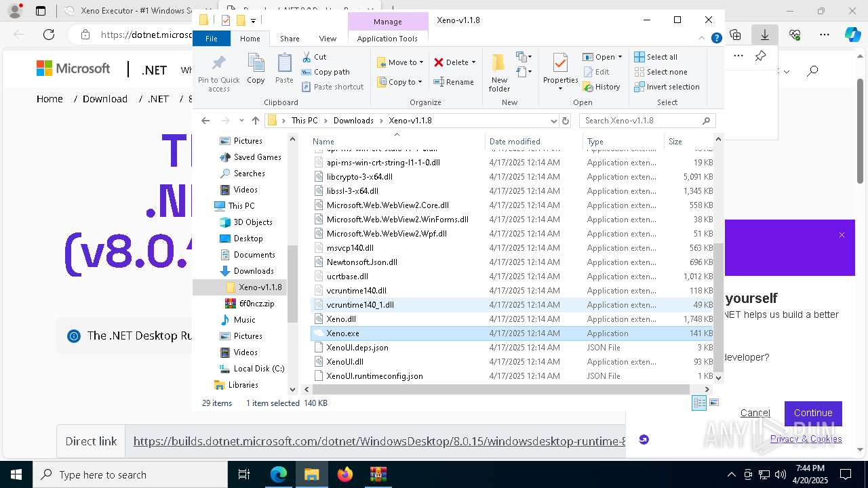Open WinRAR from the taskbar

point(378,474)
